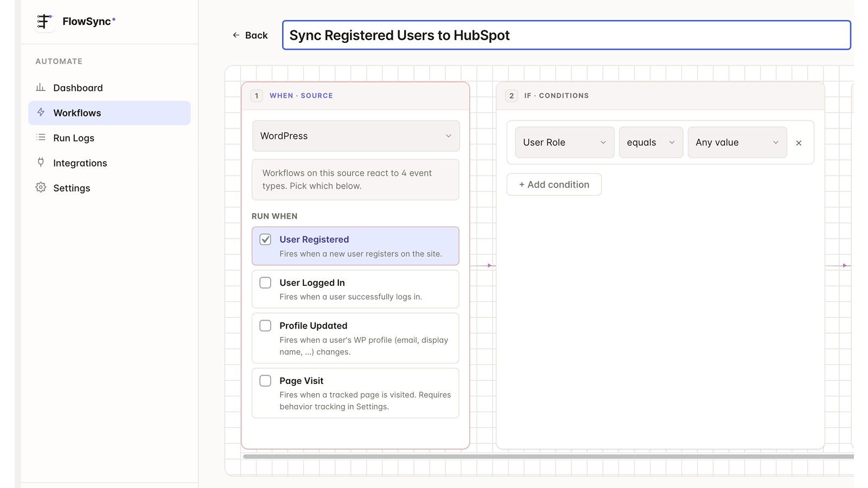Click the Back arrow icon
Image resolution: width=868 pixels, height=488 pixels.
(236, 35)
